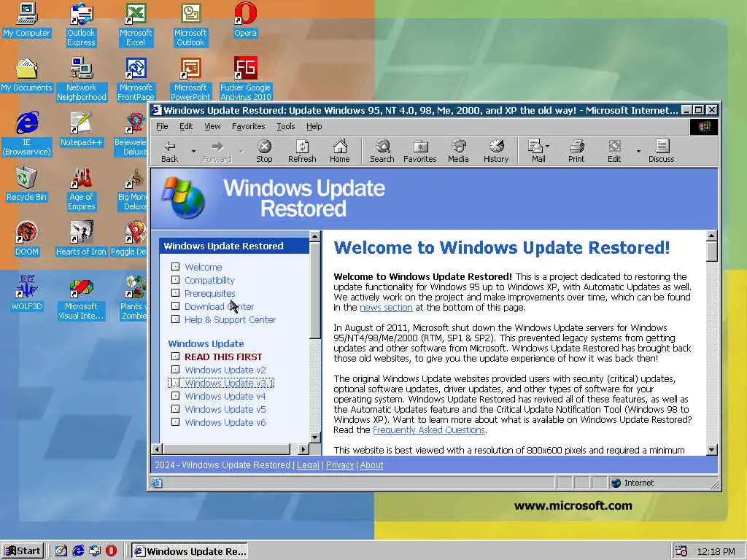Open the About footer link
747x560 pixels.
tap(371, 464)
